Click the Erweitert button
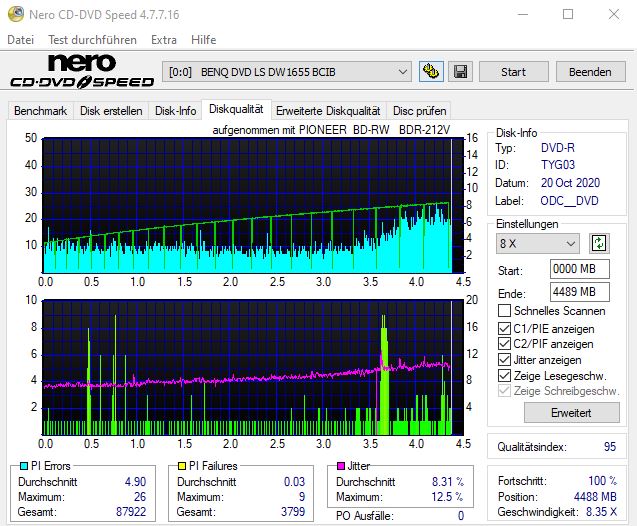 point(557,412)
